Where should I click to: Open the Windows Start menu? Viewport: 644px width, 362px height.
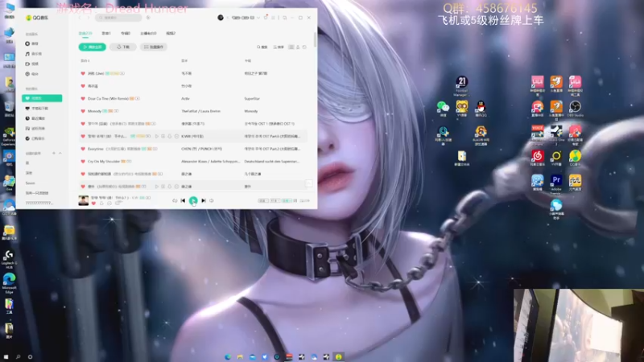coord(6,357)
